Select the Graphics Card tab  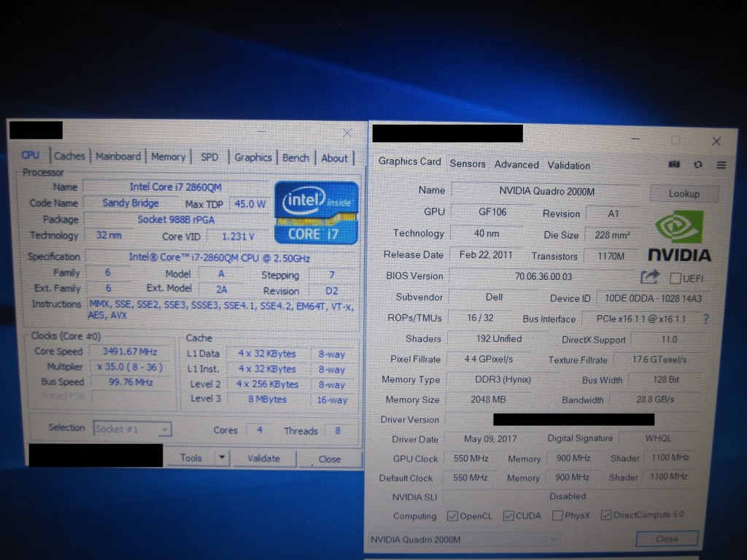(410, 161)
